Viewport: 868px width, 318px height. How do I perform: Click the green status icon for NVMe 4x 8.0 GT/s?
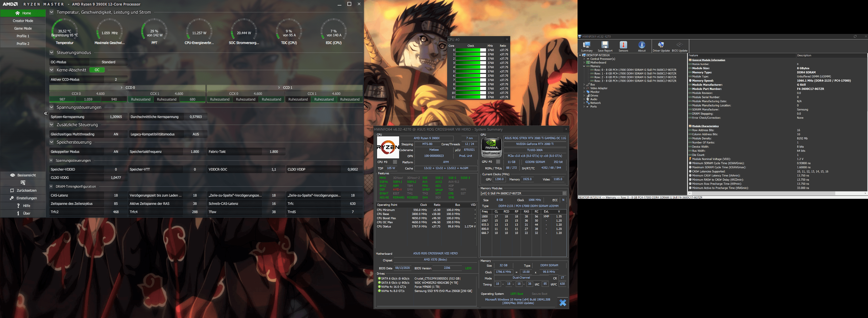click(379, 291)
